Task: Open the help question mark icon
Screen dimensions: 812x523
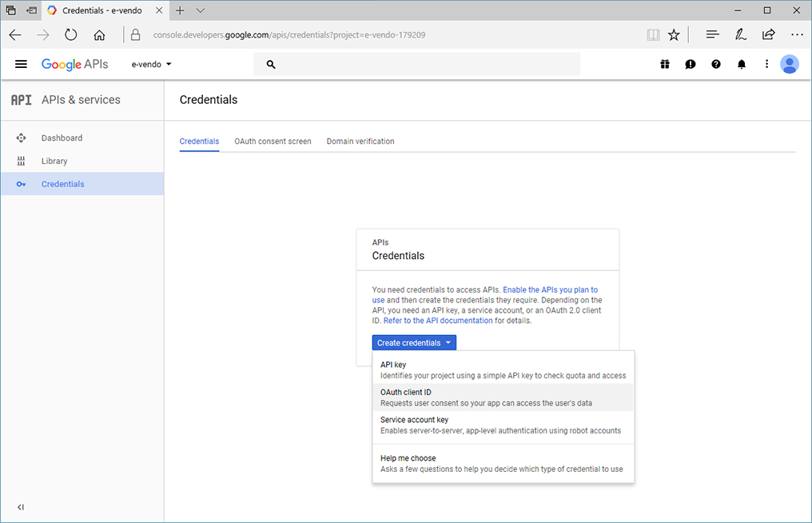Action: click(x=715, y=64)
